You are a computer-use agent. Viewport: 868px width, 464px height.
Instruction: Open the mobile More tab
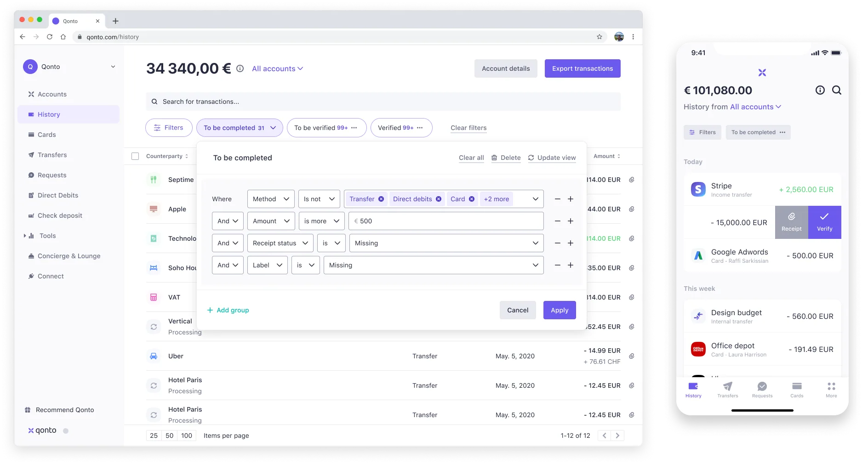tap(831, 390)
